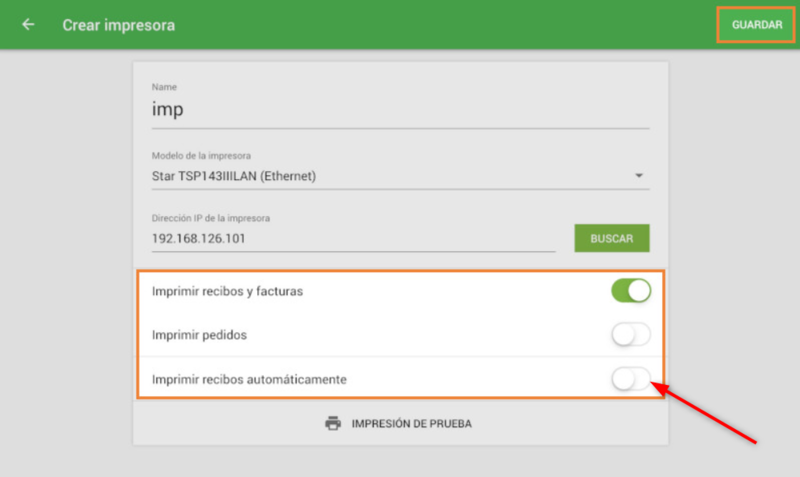Open the printer model dropdown arrow

click(x=639, y=177)
